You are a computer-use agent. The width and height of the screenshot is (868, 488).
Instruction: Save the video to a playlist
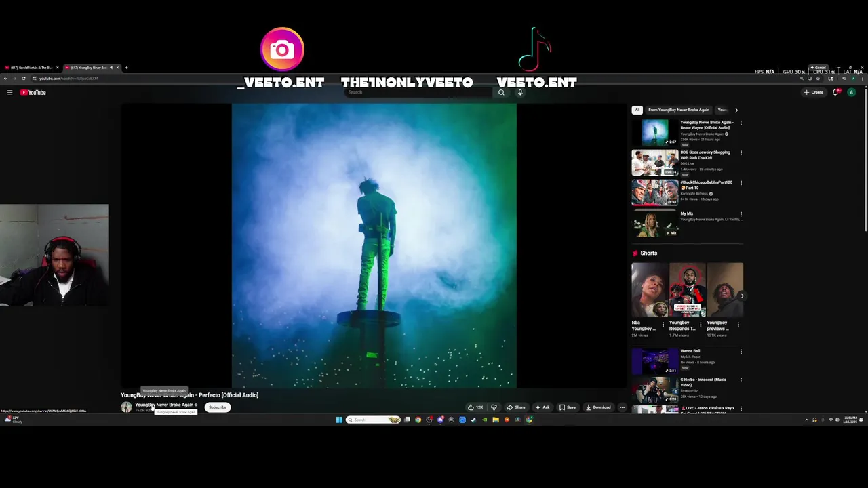(x=568, y=407)
